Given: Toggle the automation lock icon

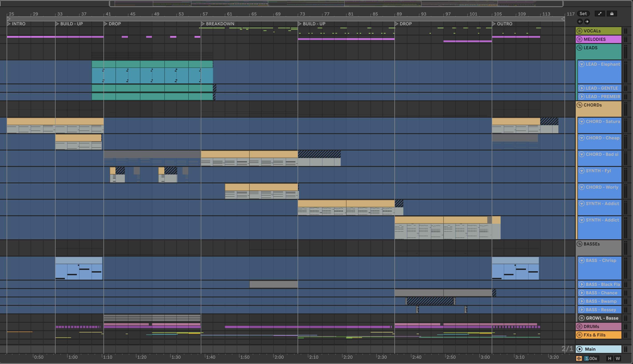Looking at the screenshot, I should click(612, 14).
